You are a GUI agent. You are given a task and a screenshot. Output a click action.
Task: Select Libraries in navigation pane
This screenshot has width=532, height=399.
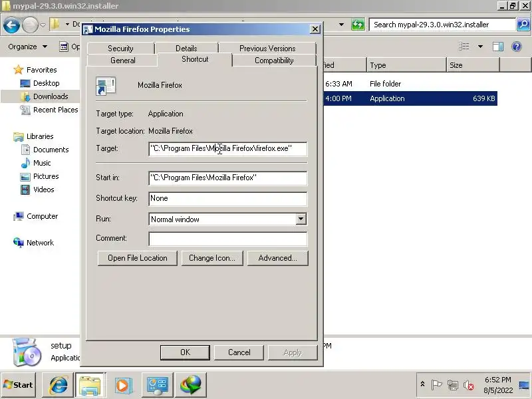pyautogui.click(x=33, y=136)
